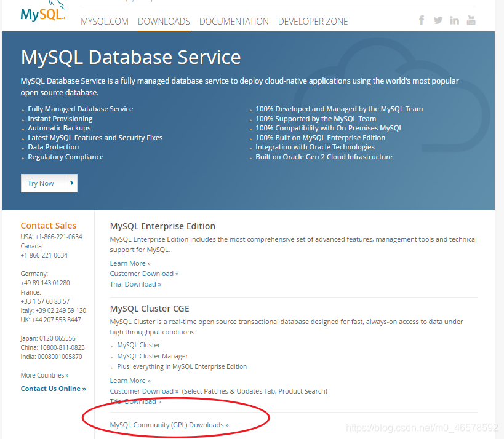Image resolution: width=504 pixels, height=439 pixels.
Task: Click Integration with Oracle Technologies bullet
Action: point(315,147)
